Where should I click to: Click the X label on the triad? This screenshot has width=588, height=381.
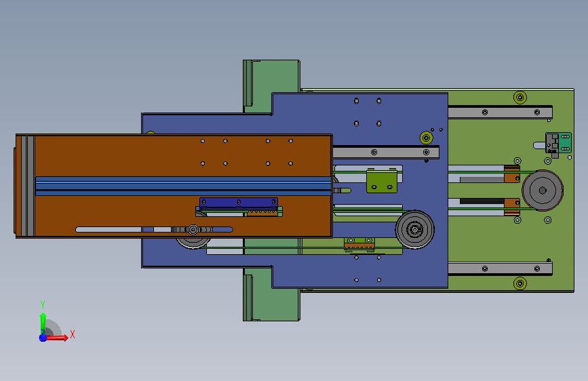pos(73,334)
